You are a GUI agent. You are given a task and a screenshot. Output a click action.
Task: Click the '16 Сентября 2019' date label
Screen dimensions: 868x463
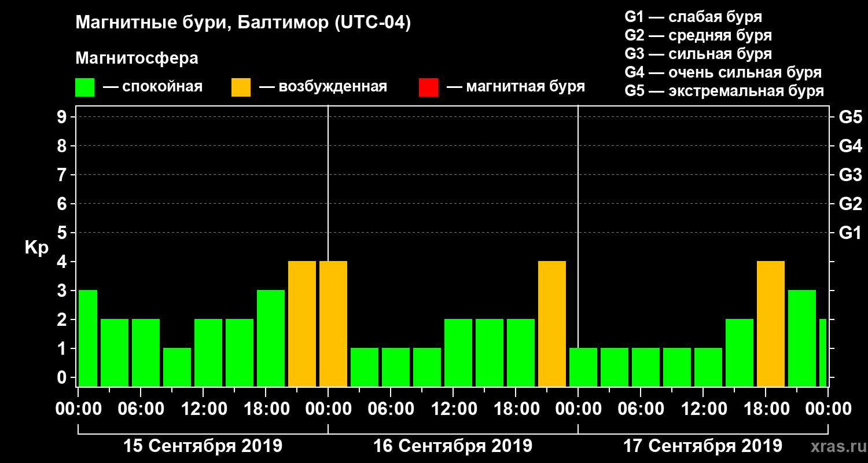pos(453,446)
